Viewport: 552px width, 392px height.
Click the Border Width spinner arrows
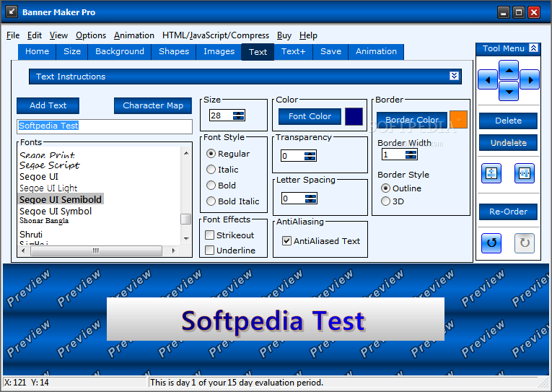pos(411,154)
